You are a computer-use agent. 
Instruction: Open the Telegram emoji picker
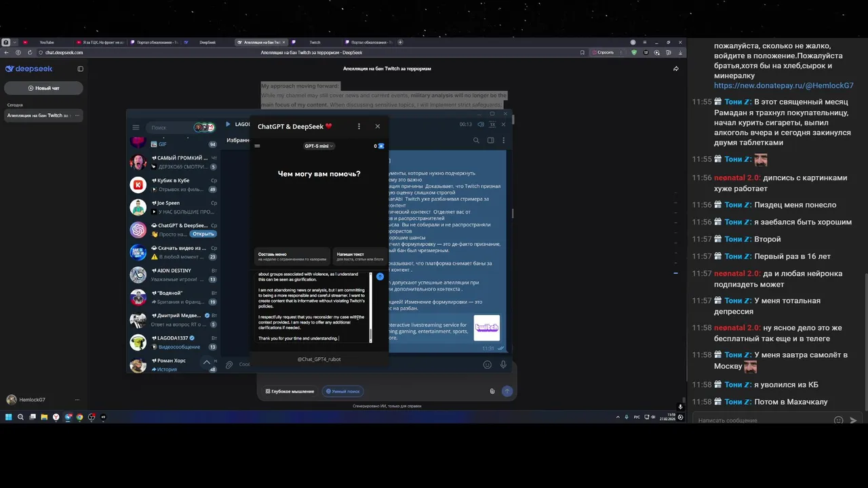click(487, 365)
